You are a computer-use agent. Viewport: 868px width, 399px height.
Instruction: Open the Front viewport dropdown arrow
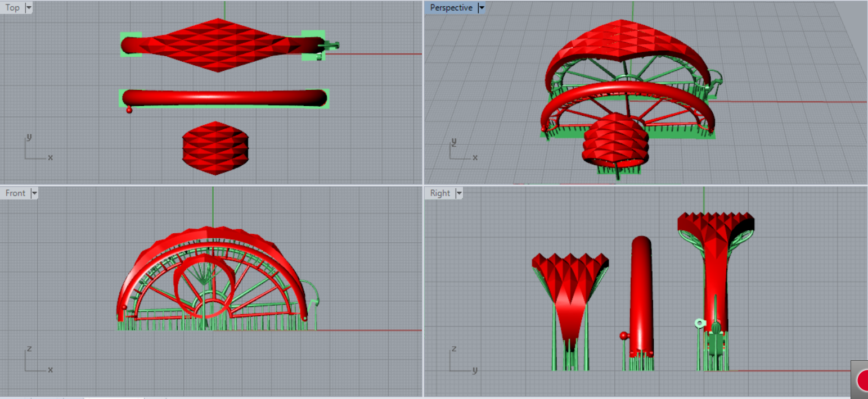[x=34, y=193]
